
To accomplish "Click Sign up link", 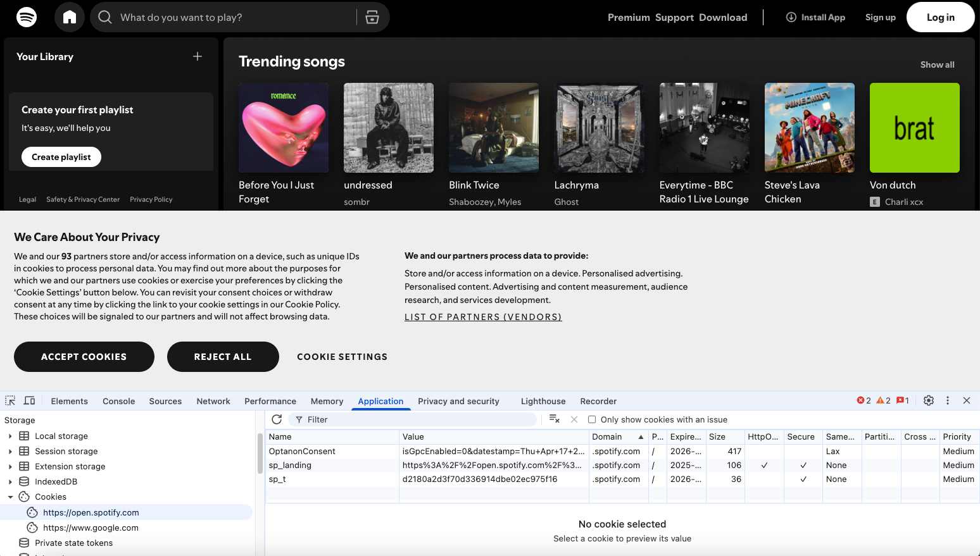I will (x=881, y=17).
